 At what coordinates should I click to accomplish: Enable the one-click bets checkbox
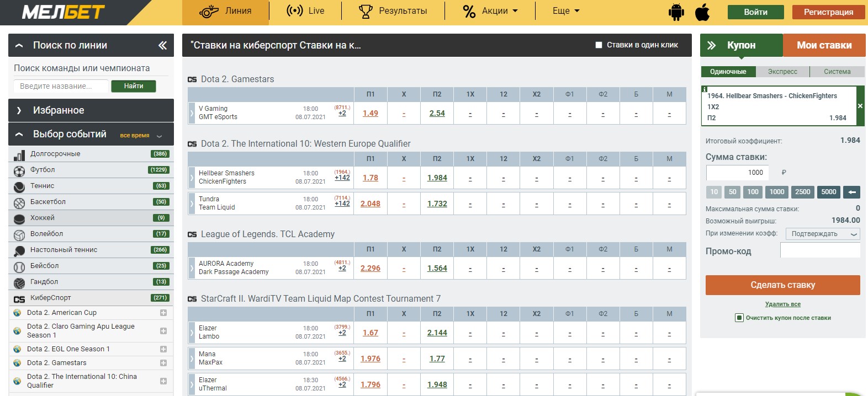tap(599, 45)
